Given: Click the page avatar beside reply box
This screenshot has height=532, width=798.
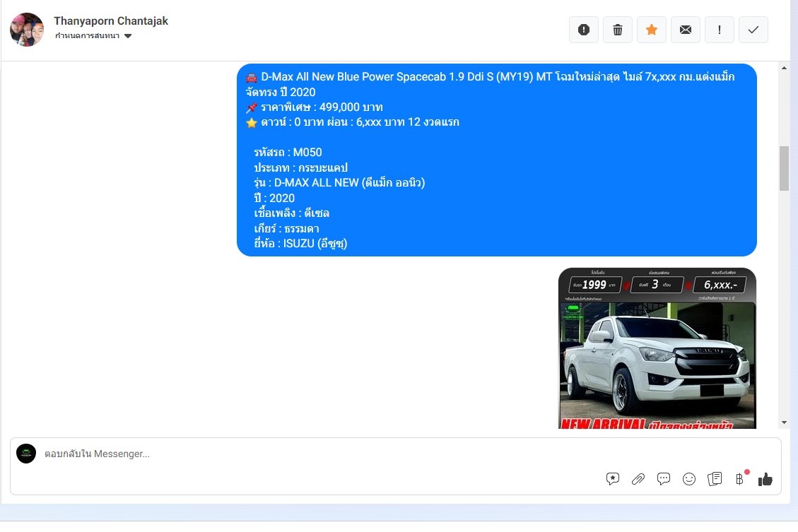Looking at the screenshot, I should (26, 454).
